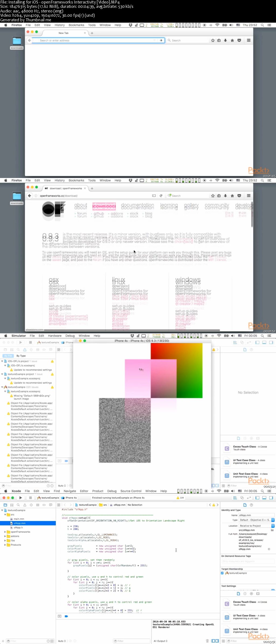276x644 pixels.
Task: Open the Source Control menu in the Xcode menu bar
Action: pos(131,491)
